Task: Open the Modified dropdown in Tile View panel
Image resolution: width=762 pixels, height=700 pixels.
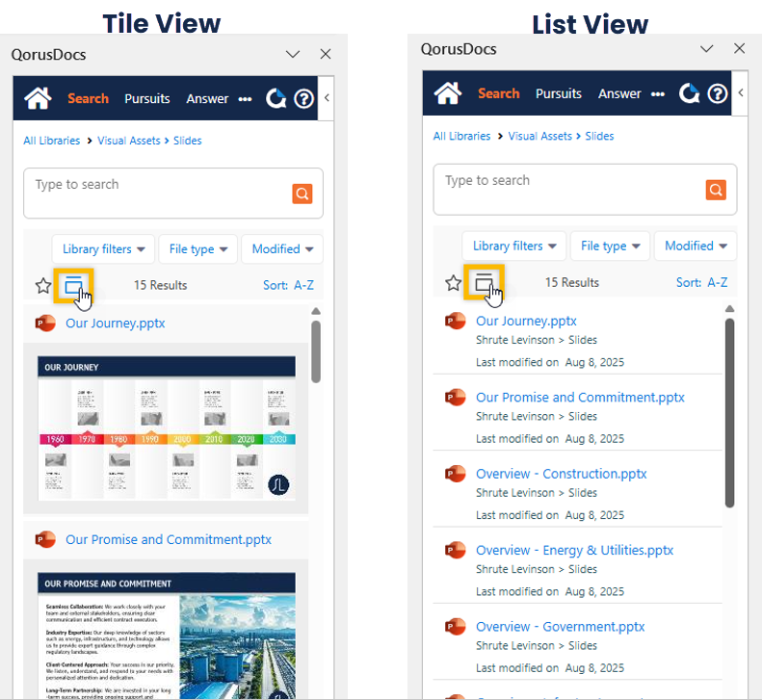Action: [282, 249]
